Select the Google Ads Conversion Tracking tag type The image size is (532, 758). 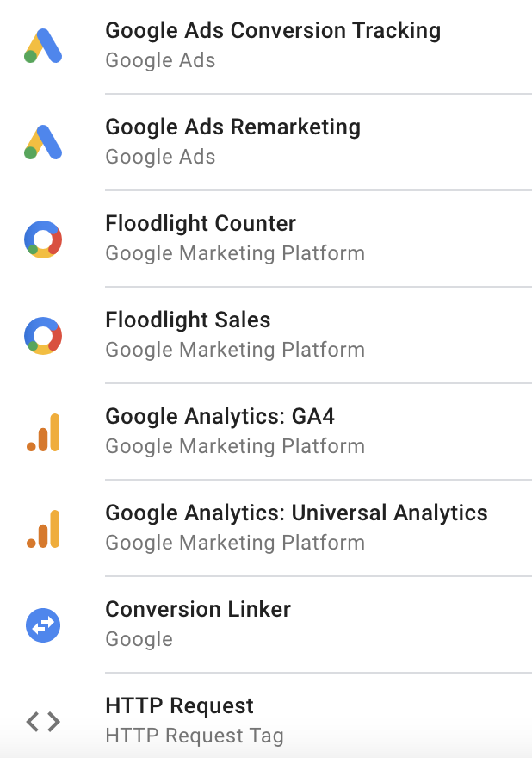tap(273, 31)
